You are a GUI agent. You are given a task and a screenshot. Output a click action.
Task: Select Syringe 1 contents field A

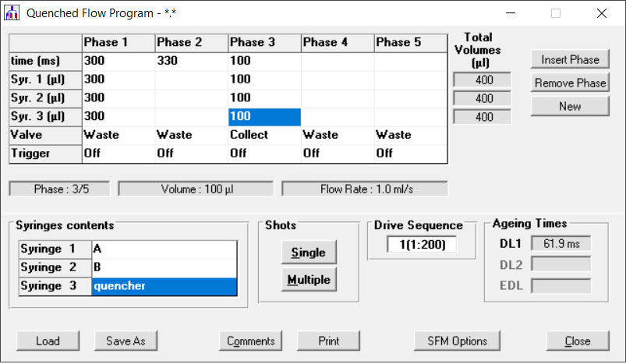(x=164, y=249)
